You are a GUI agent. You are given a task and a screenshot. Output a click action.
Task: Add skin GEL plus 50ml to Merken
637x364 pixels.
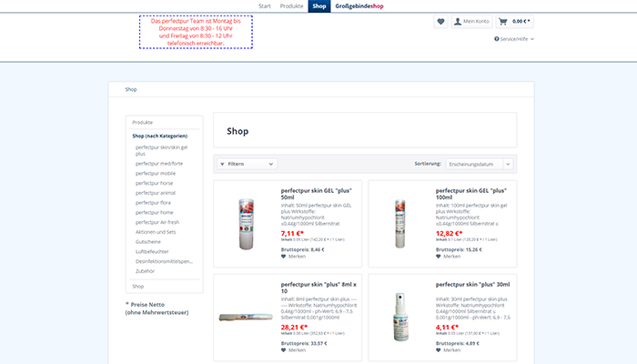[x=293, y=257]
